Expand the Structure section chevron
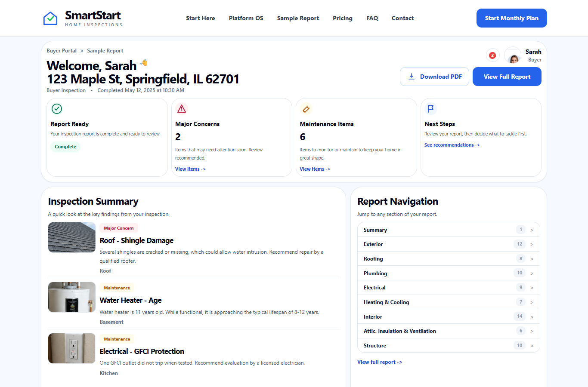Screen dimensions: 588x387 click(x=532, y=346)
